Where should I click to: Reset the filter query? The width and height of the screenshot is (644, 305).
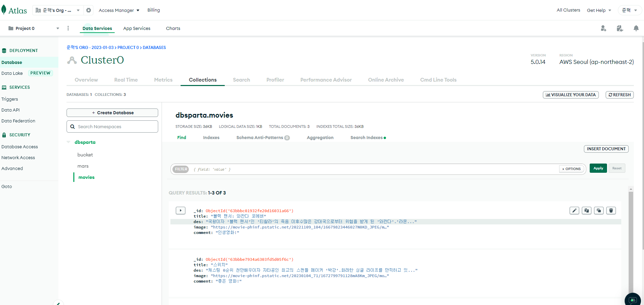coord(617,168)
